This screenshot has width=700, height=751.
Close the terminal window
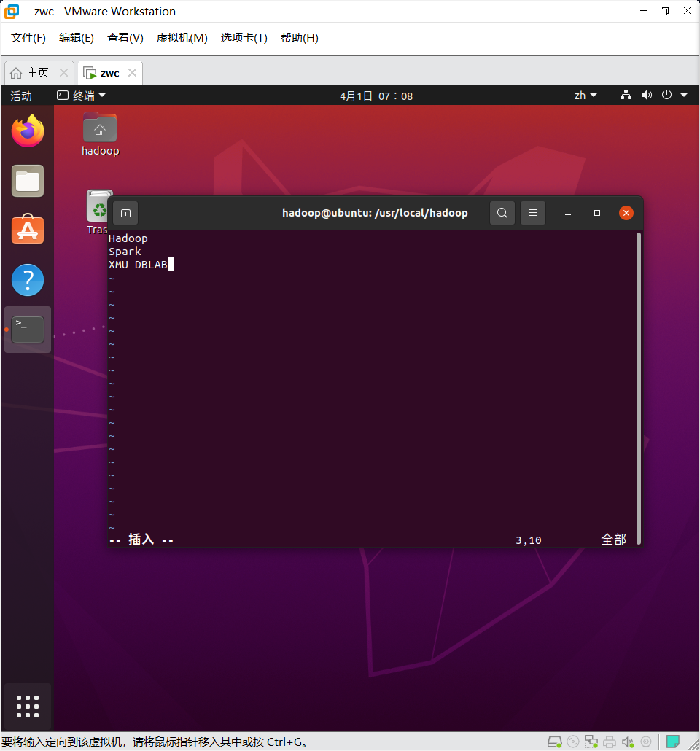pos(626,213)
